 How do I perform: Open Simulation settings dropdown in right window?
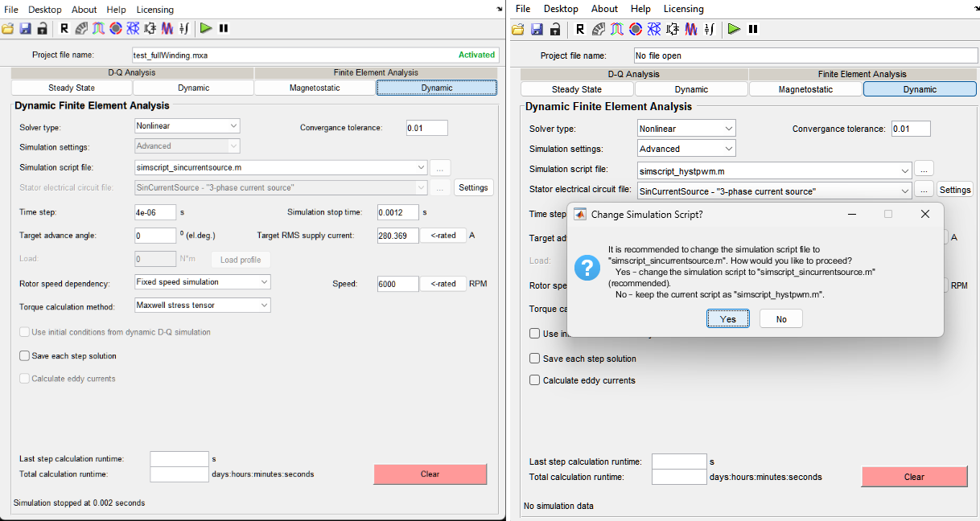click(x=687, y=149)
